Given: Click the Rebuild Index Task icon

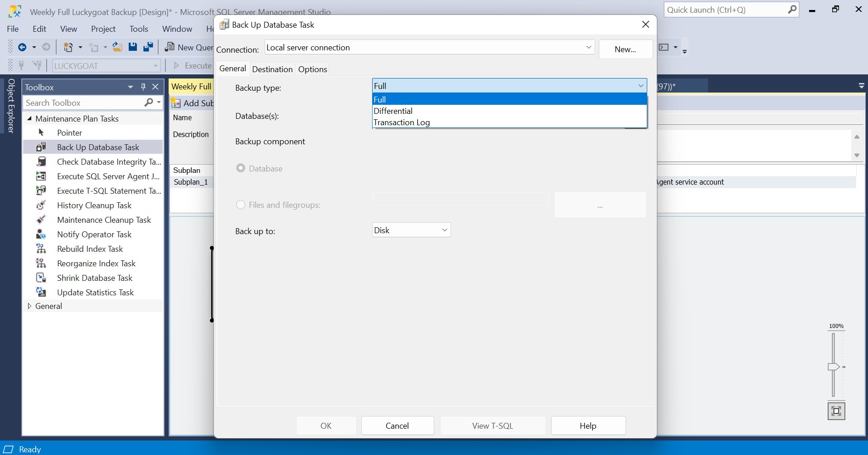Looking at the screenshot, I should pos(41,249).
